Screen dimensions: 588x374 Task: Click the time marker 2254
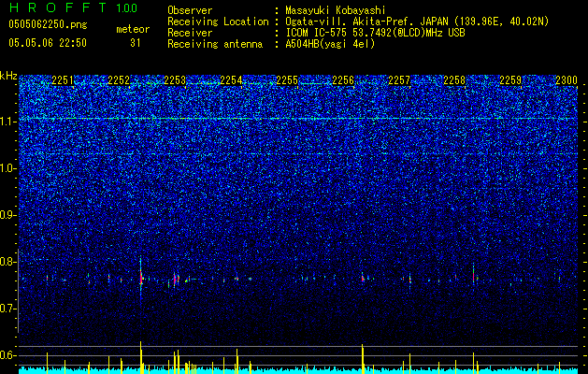(x=231, y=80)
